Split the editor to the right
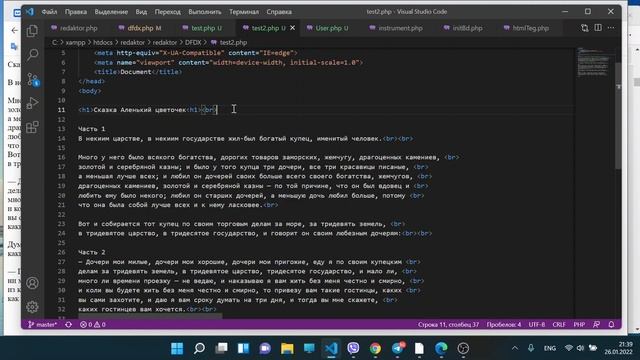 (x=598, y=28)
